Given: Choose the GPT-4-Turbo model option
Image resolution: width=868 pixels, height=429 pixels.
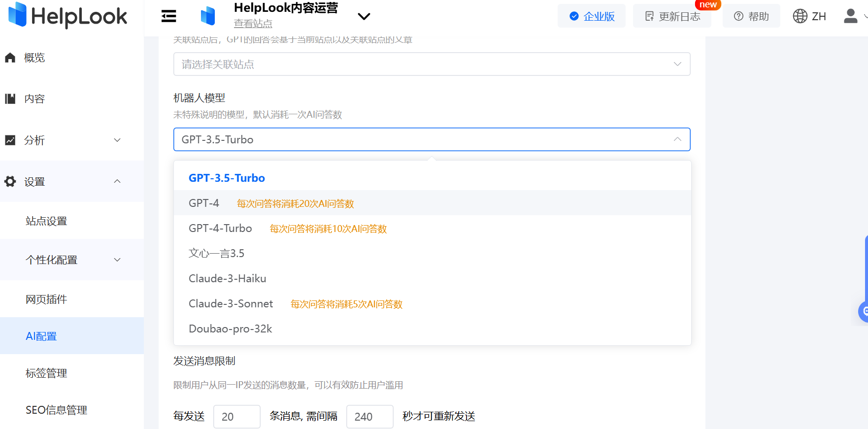Looking at the screenshot, I should click(x=432, y=228).
